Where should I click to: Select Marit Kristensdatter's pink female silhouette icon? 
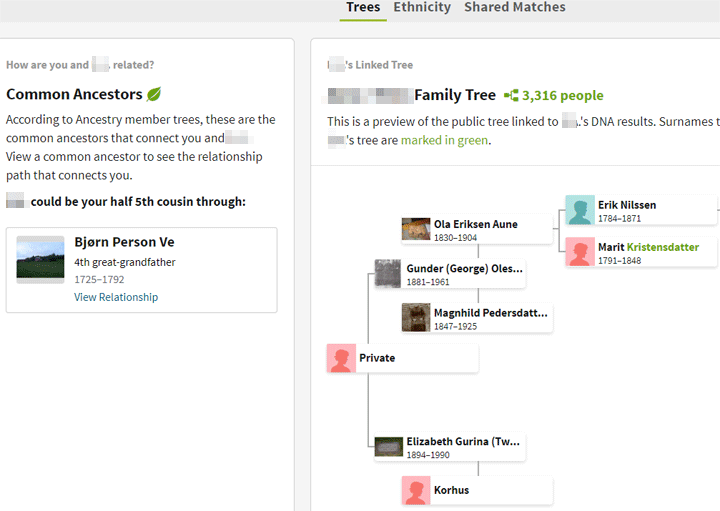coord(580,252)
